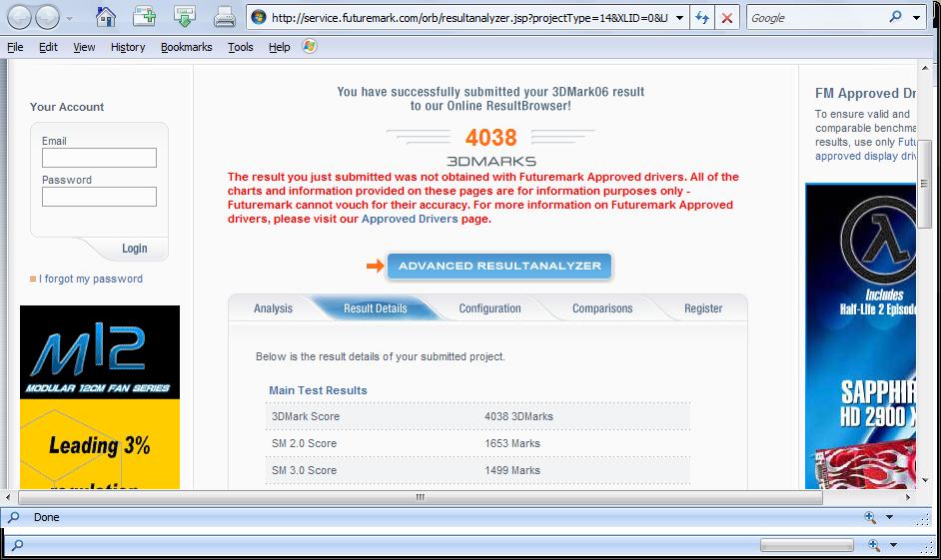This screenshot has width=941, height=560.
Task: Reload the page with the blue arrows
Action: point(702,18)
